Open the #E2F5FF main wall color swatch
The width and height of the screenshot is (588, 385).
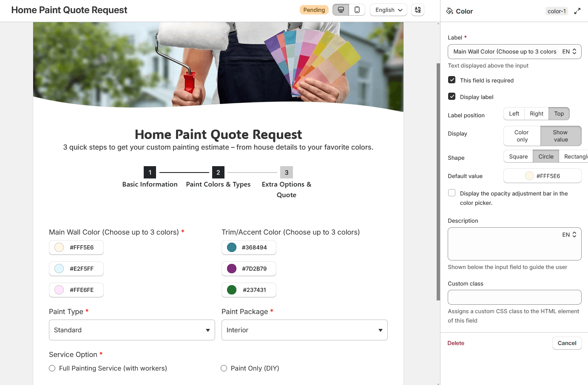click(76, 269)
